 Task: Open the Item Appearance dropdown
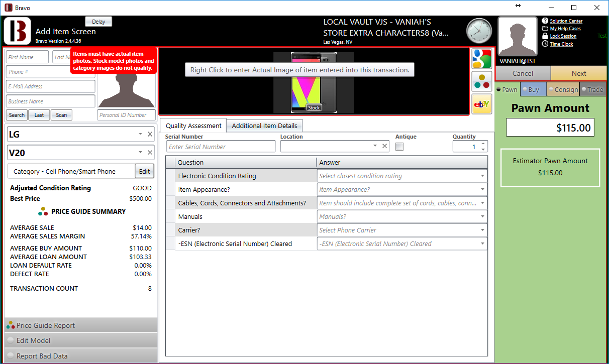[483, 190]
